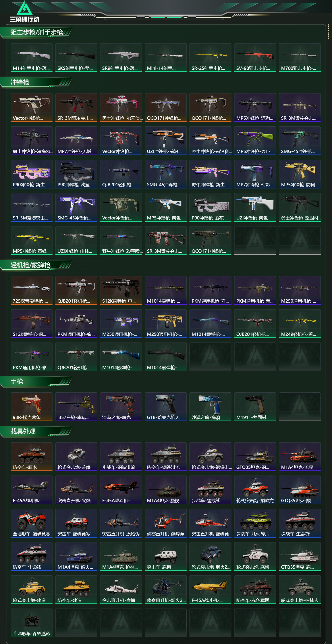The image size is (332, 644).
Task: Click the 三角洲行动 logo at top
Action: 25,12
